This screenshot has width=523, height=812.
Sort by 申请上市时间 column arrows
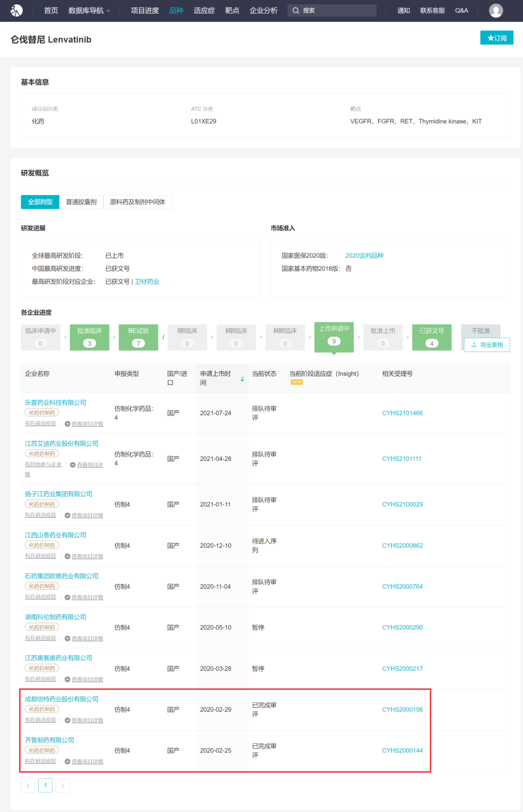point(242,379)
